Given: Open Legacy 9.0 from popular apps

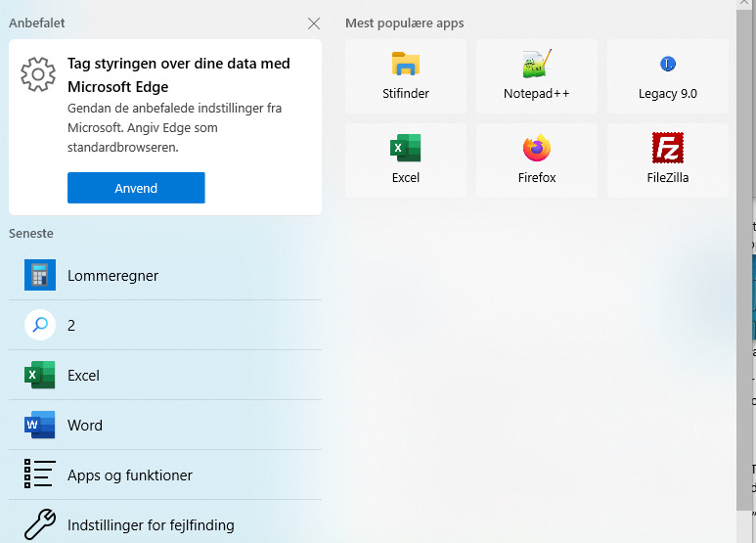Looking at the screenshot, I should click(668, 76).
